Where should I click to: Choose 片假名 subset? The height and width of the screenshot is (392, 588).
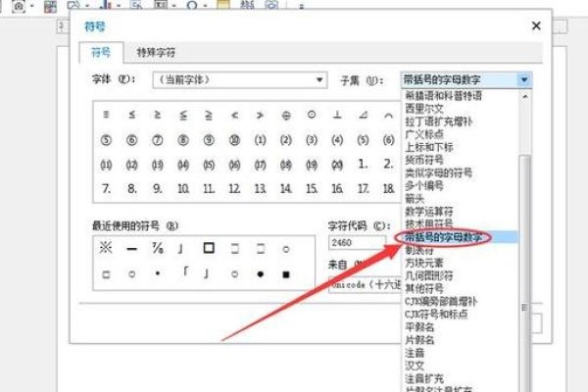pos(419,340)
